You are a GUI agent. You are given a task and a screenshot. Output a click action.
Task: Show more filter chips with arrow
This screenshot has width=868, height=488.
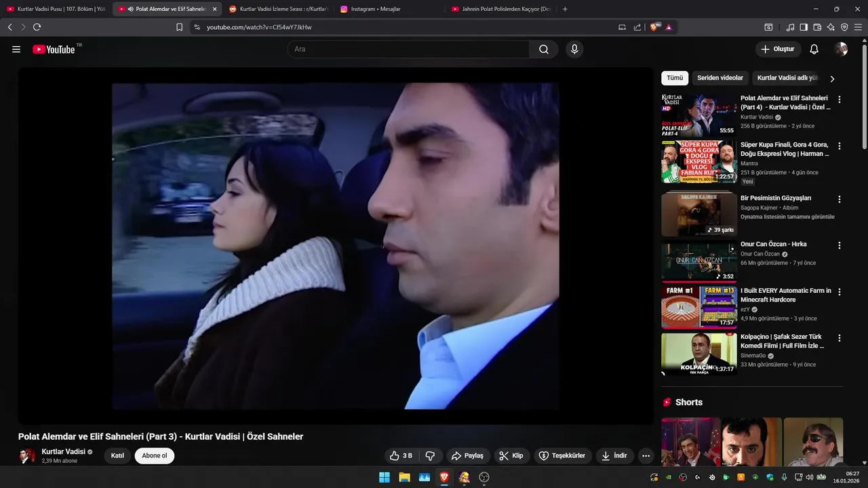tap(832, 79)
